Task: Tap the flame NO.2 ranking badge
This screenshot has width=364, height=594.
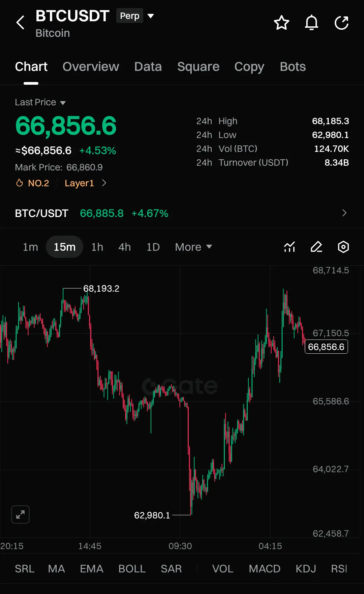Action: (33, 183)
